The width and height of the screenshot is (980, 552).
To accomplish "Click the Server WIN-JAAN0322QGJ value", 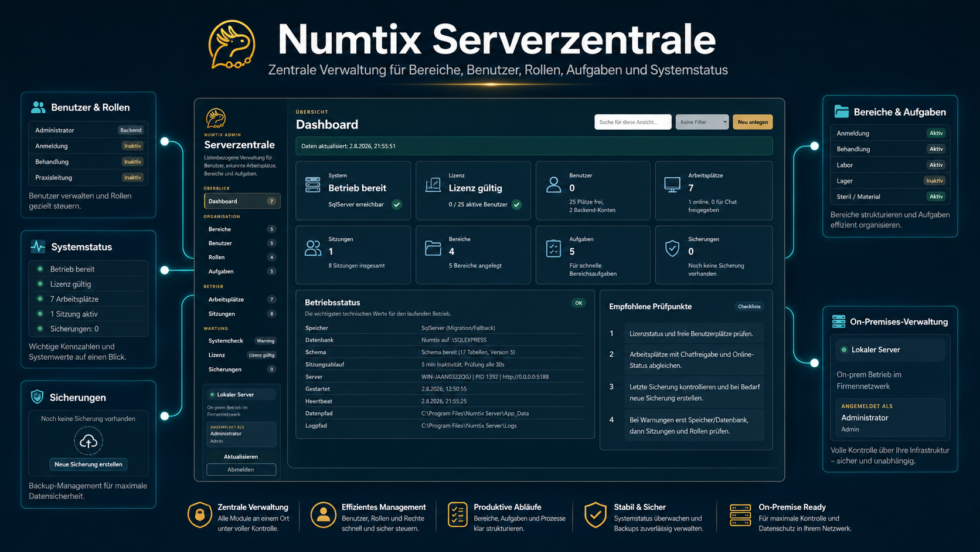I will [485, 377].
